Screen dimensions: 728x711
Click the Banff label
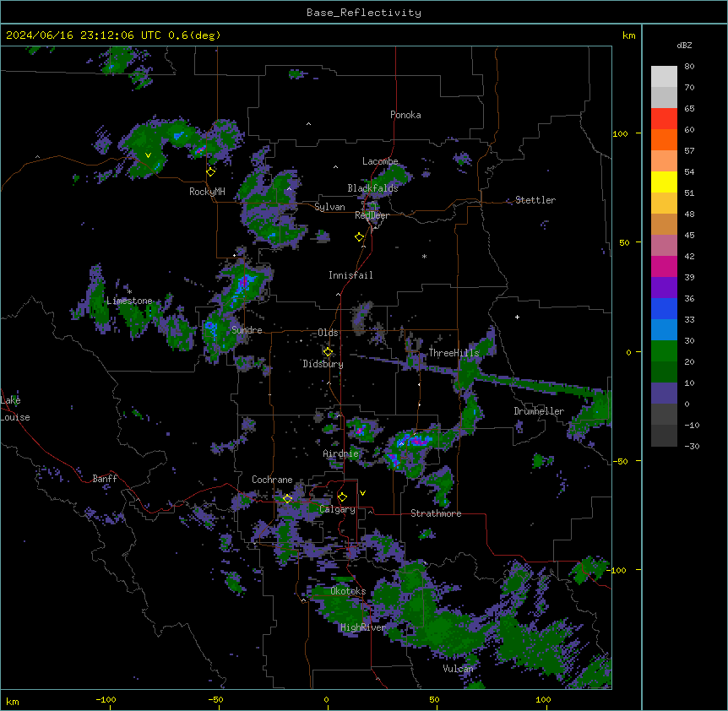(105, 479)
